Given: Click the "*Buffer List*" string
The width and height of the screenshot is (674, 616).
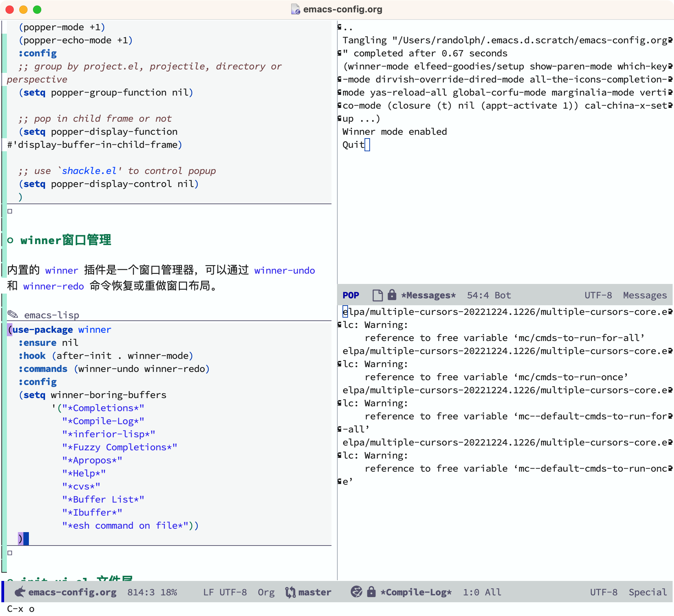Looking at the screenshot, I should point(103,499).
